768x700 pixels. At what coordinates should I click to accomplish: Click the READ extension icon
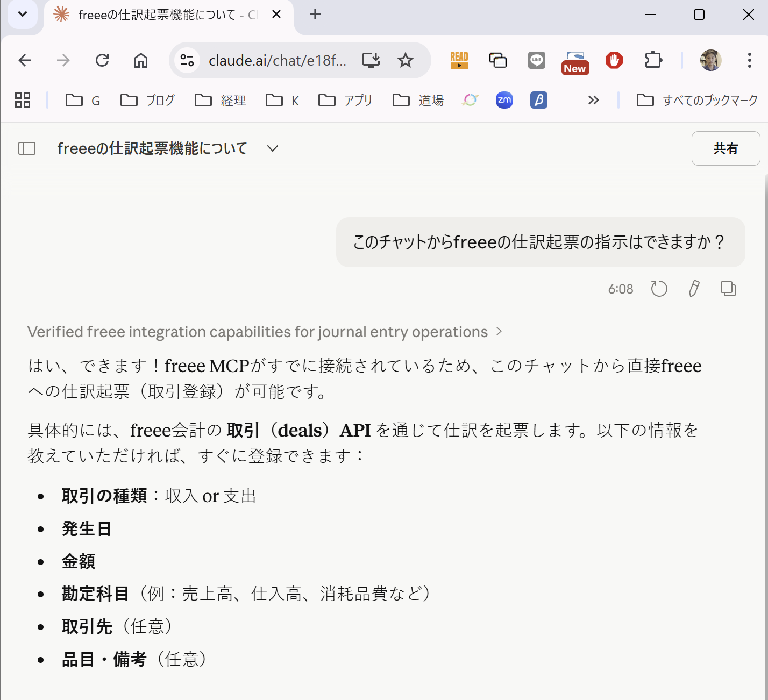click(459, 60)
